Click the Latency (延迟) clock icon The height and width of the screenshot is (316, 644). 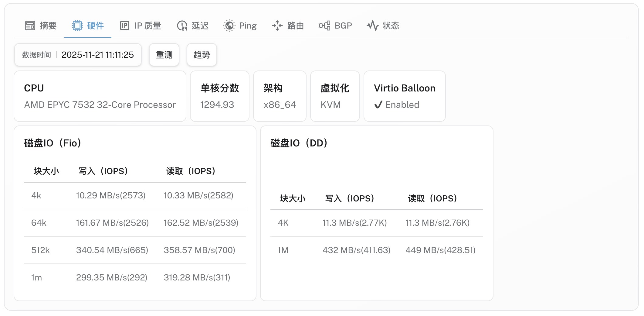[182, 26]
